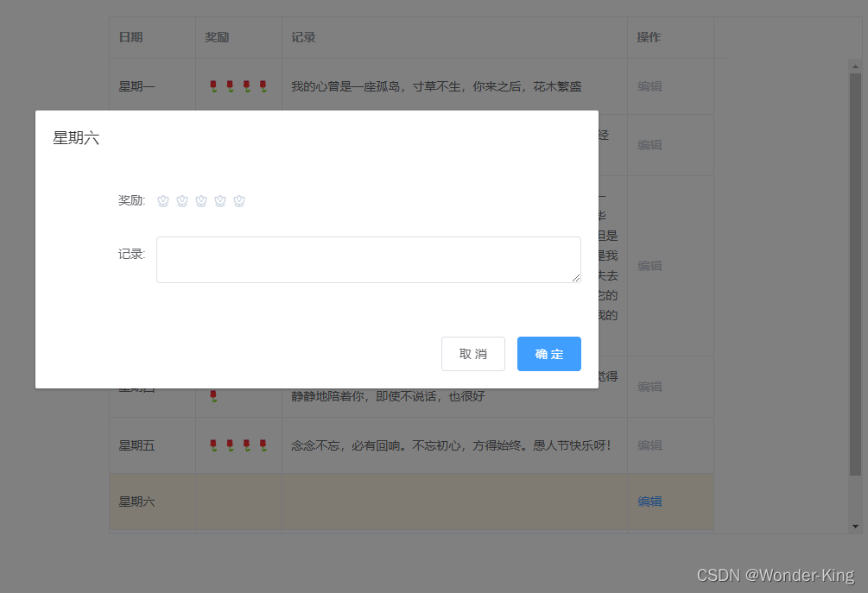
Task: Set reward to three flowers in dialog
Action: (201, 201)
